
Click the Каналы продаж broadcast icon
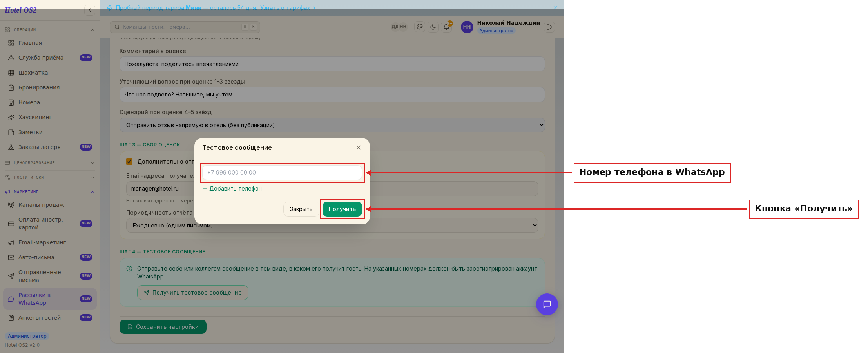(x=11, y=205)
